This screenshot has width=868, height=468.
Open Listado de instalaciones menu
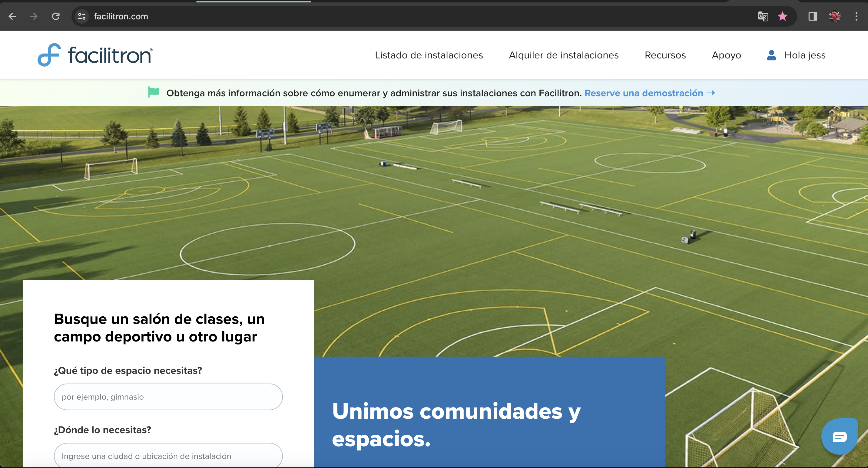tap(429, 55)
